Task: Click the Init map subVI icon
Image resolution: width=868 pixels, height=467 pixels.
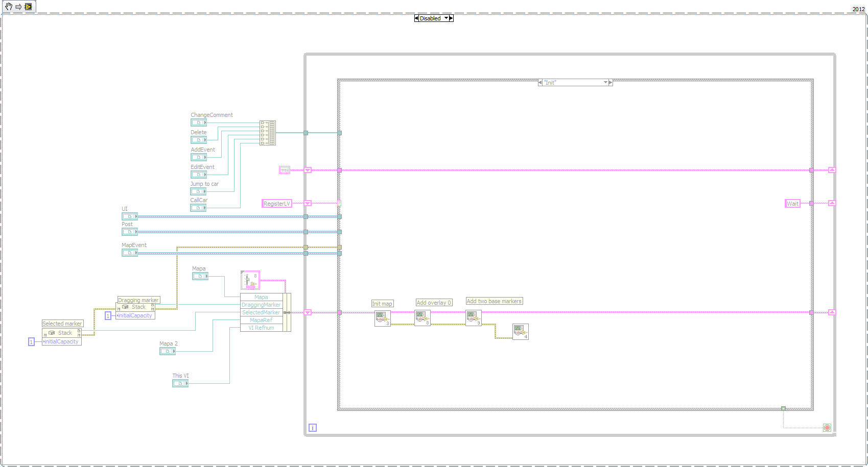Action: [x=383, y=318]
